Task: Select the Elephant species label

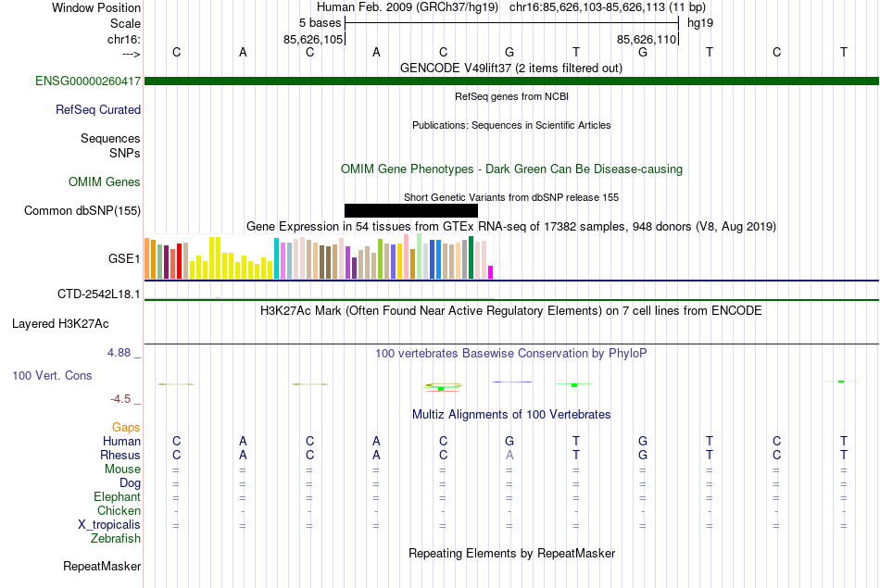Action: pyautogui.click(x=118, y=497)
